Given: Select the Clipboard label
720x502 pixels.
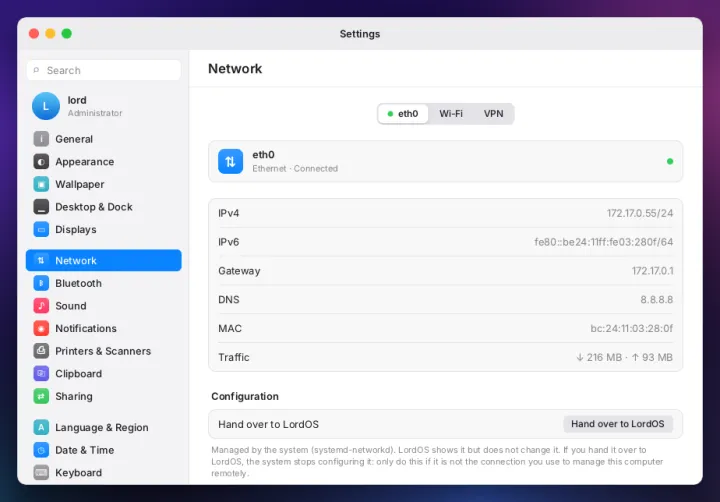Looking at the screenshot, I should [79, 373].
